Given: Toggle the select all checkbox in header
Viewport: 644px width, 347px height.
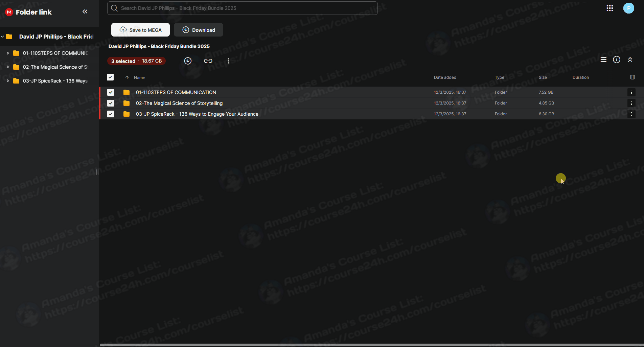Looking at the screenshot, I should pos(110,77).
